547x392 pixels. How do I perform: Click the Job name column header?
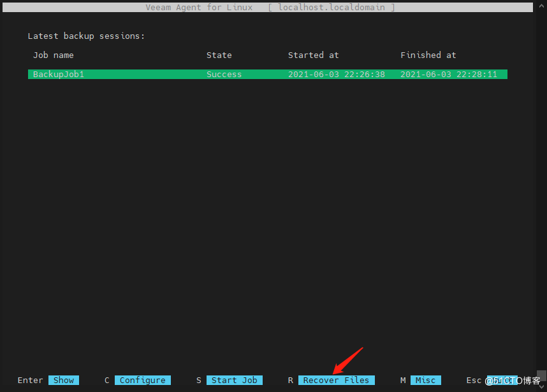(54, 55)
